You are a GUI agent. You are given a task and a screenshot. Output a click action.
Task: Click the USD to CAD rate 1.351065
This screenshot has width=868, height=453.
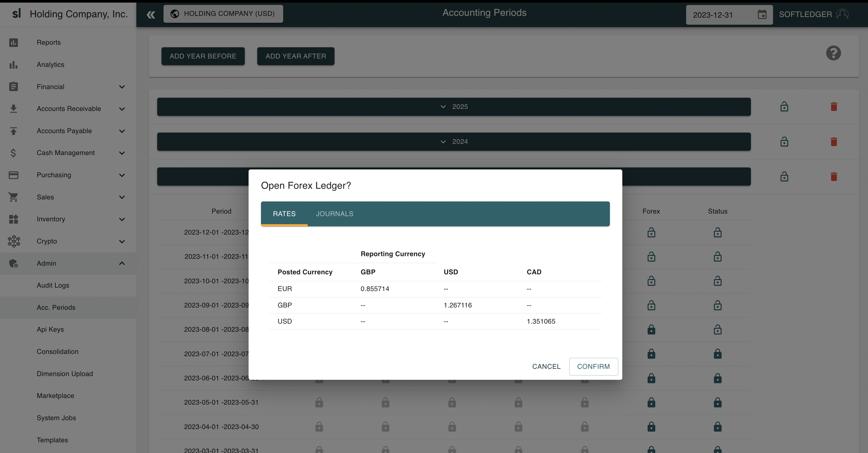541,321
